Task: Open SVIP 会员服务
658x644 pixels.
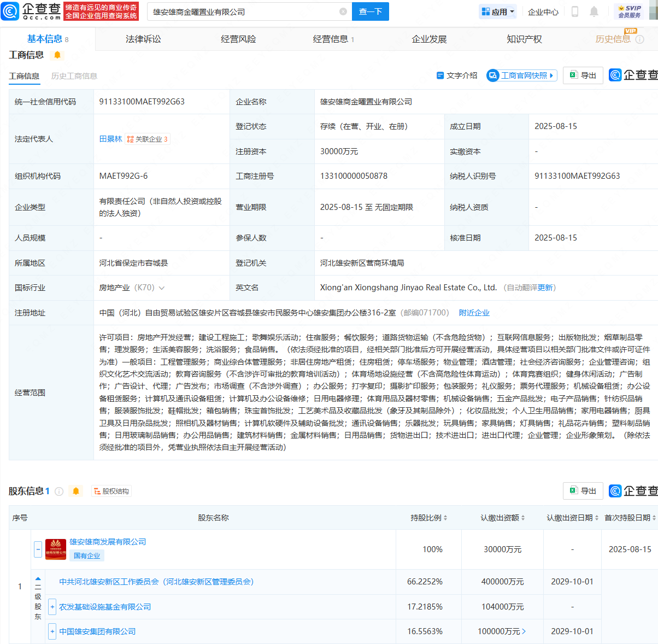Action: coord(629,11)
